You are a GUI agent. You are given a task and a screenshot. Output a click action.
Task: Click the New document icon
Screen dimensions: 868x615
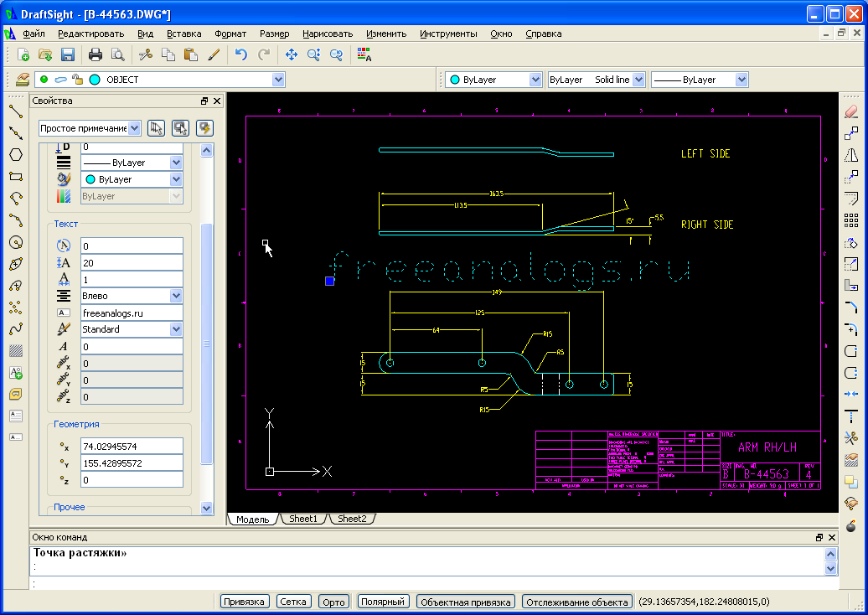point(23,54)
